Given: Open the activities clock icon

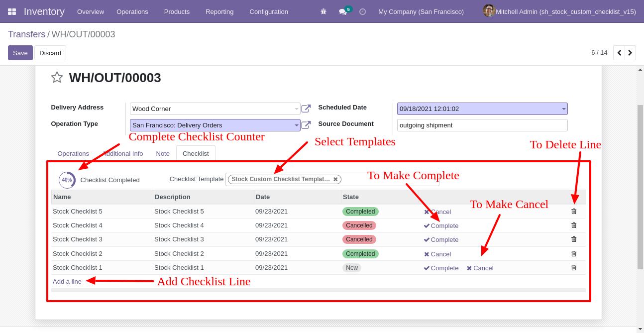Looking at the screenshot, I should (x=362, y=11).
